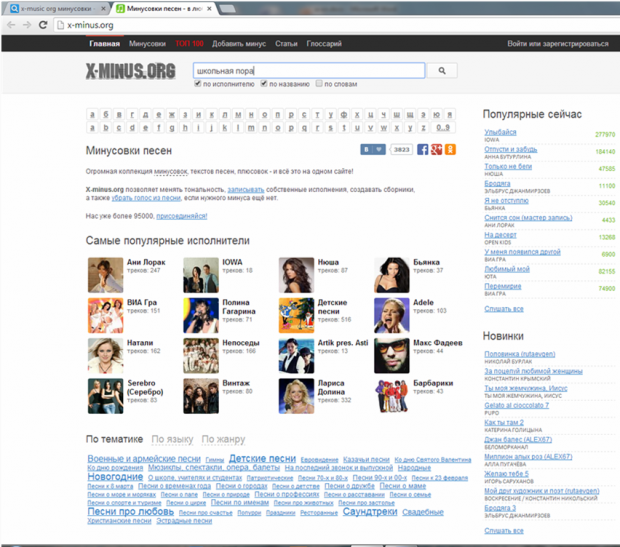Close the x-music org first tab
The image size is (620, 547).
click(103, 8)
